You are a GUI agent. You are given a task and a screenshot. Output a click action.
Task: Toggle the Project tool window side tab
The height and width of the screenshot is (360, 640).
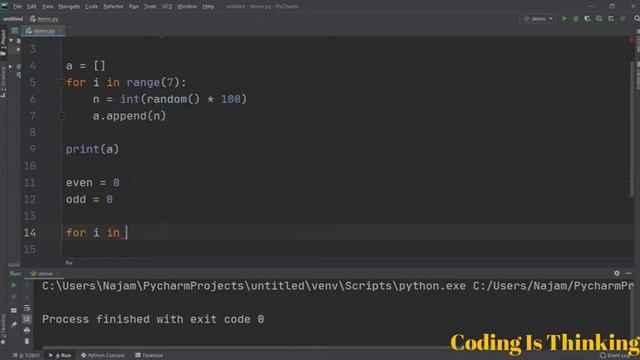(3, 42)
